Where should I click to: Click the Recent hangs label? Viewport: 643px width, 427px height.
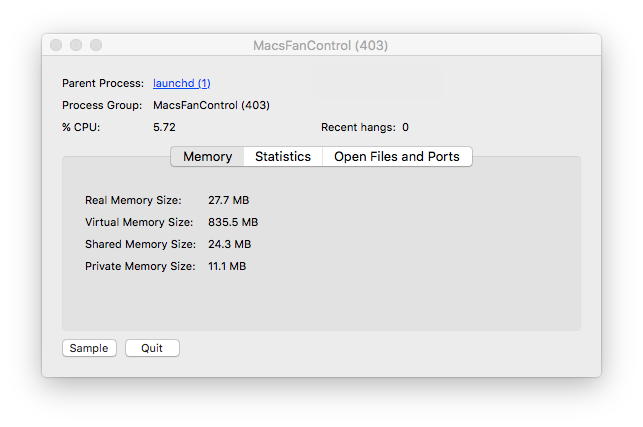pyautogui.click(x=358, y=128)
